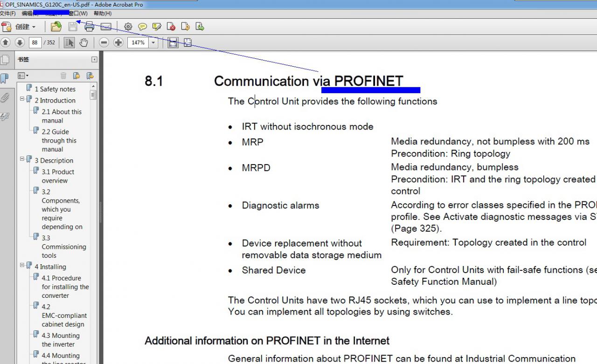Image resolution: width=597 pixels, height=364 pixels.
Task: Select bookmark 4.1 Procedure for installing the converter
Action: coord(65,287)
